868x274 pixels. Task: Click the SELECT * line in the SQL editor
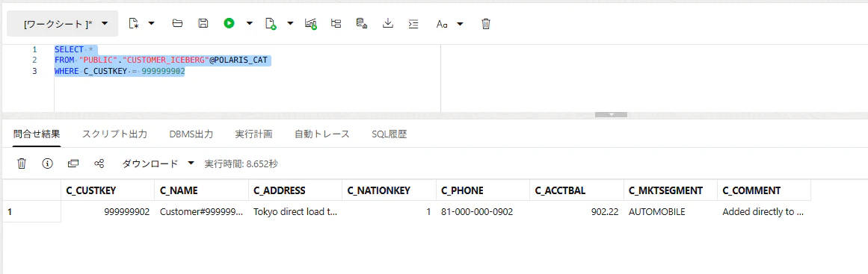[73, 50]
